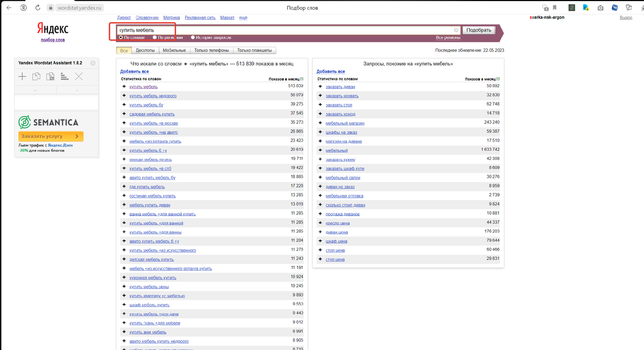Open the 'кресло цена' query link

338,223
